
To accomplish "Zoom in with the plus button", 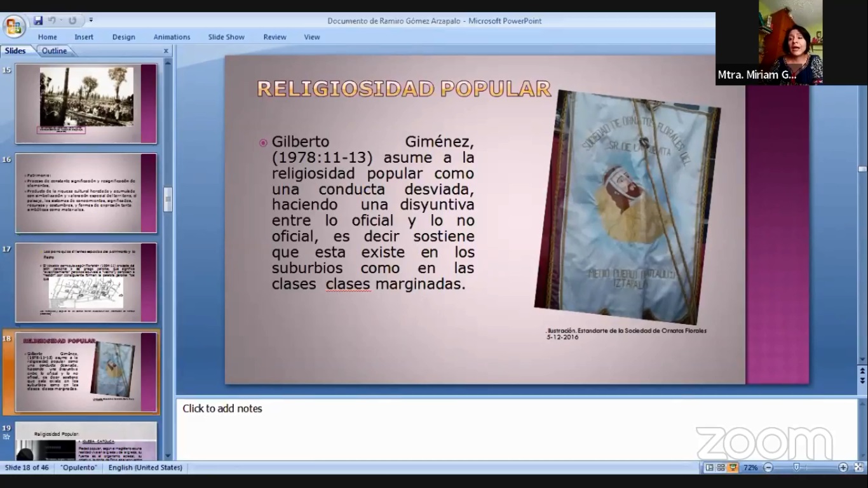I will [843, 468].
